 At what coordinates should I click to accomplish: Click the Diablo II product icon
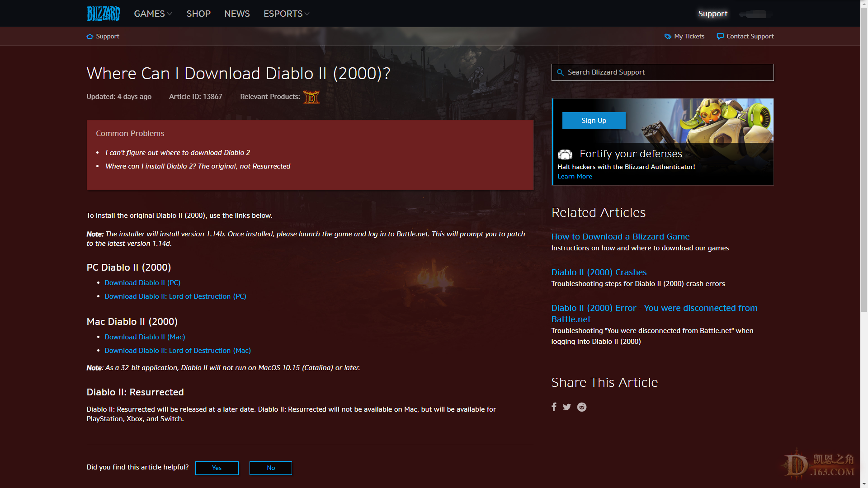(311, 97)
